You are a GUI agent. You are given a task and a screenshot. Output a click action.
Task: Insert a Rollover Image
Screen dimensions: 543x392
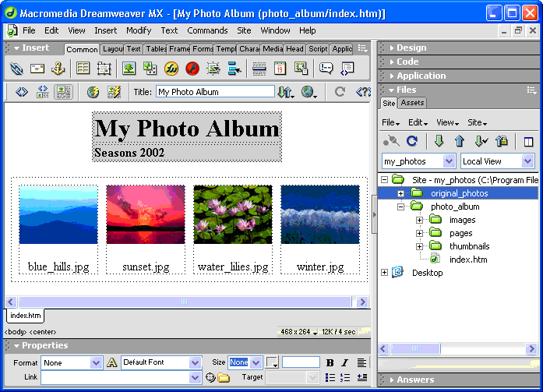pyautogui.click(x=213, y=69)
